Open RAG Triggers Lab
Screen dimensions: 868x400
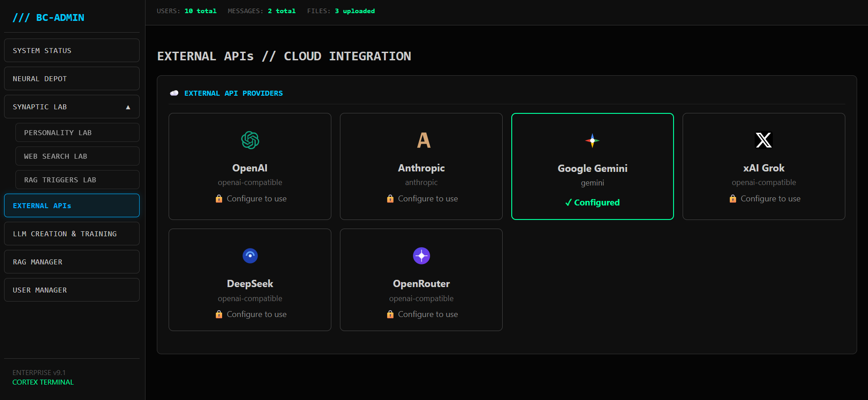tap(77, 180)
